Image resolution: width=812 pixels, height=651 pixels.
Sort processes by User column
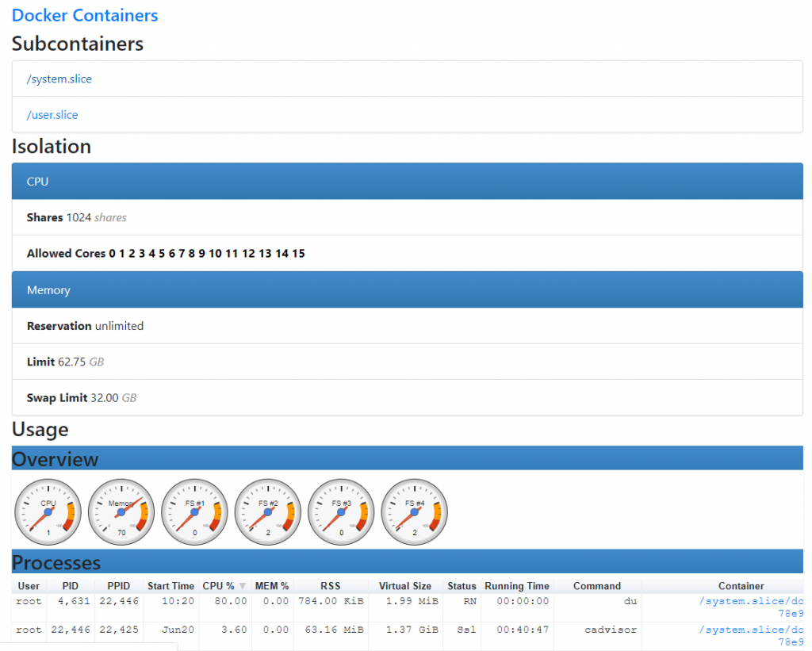[29, 585]
